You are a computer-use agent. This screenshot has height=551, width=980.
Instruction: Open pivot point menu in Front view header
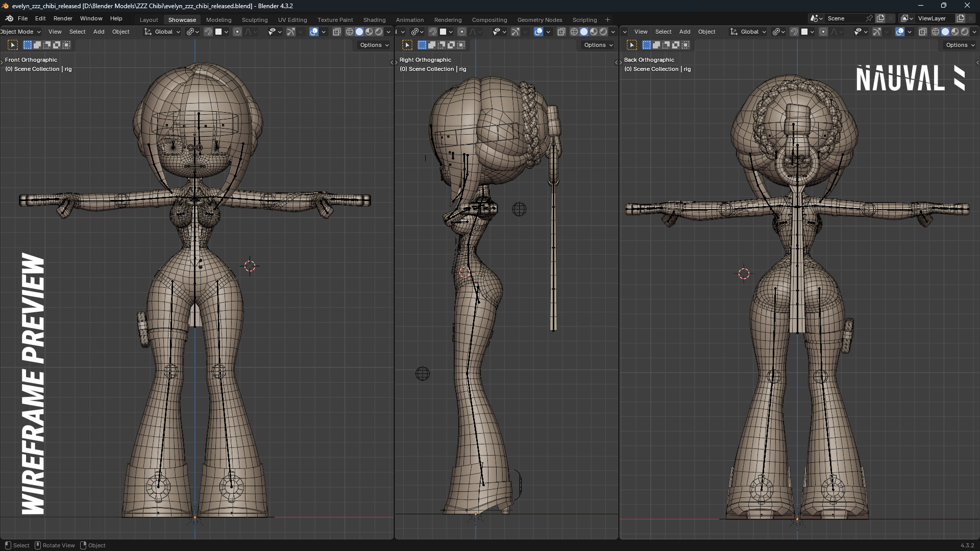click(x=192, y=32)
